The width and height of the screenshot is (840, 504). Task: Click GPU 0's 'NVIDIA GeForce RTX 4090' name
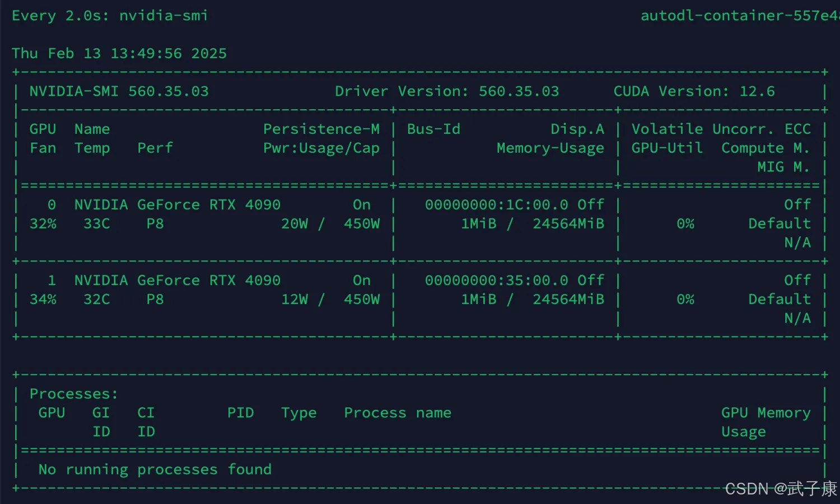tap(177, 205)
